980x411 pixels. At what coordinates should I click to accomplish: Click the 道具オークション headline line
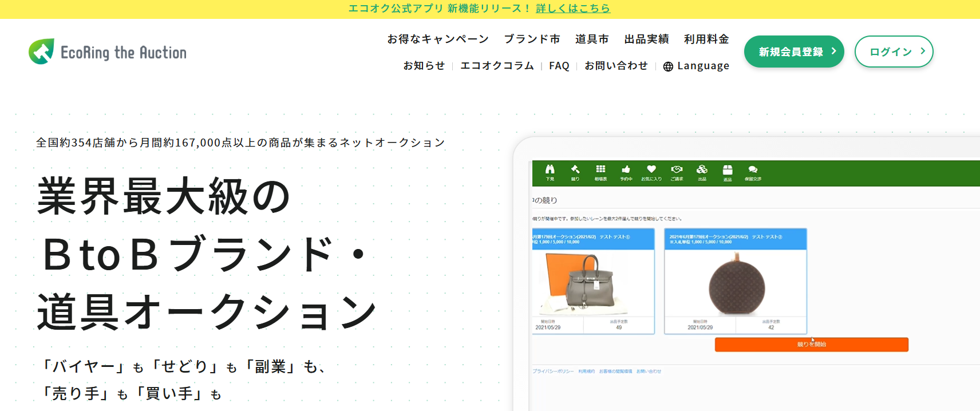pos(207,312)
